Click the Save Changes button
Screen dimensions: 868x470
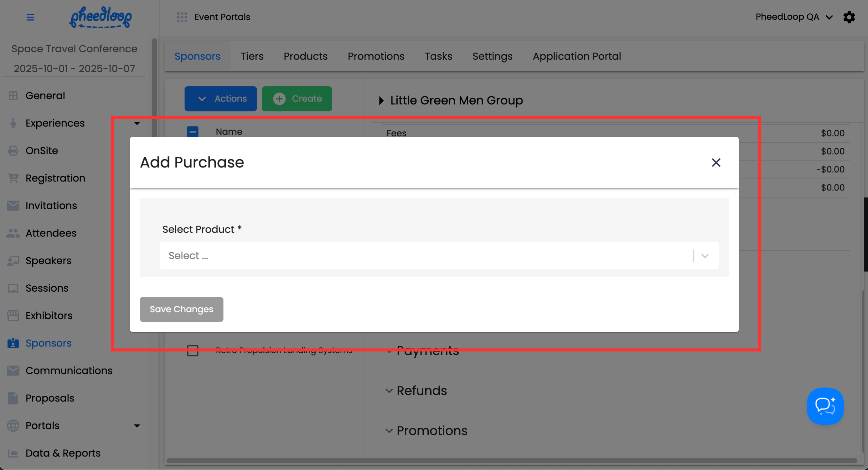[x=181, y=309]
